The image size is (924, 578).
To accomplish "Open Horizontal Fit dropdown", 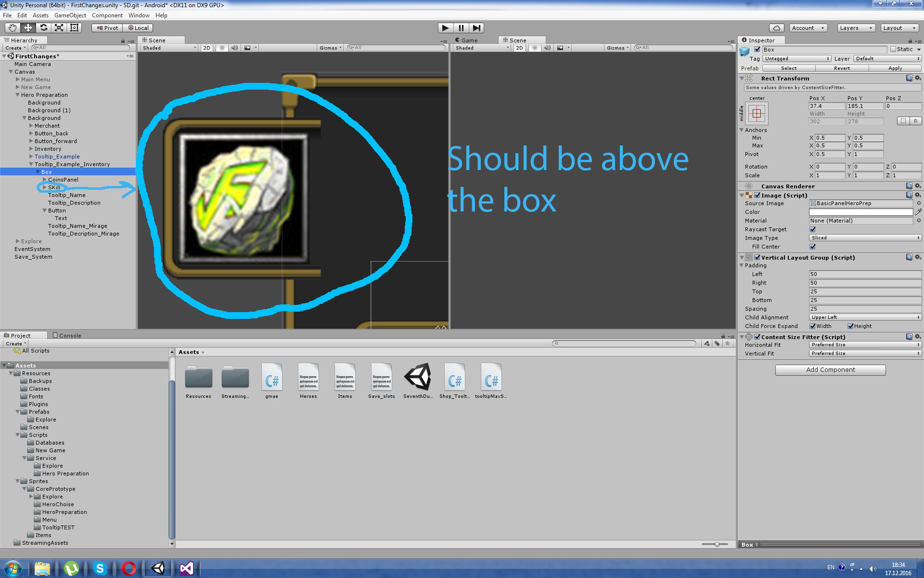I will [x=865, y=345].
